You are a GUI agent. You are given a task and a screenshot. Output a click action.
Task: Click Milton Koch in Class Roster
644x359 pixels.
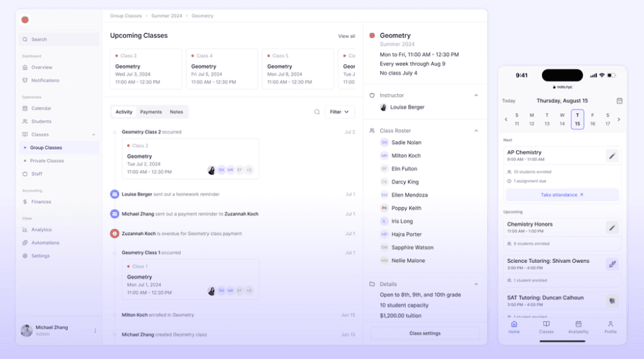406,155
